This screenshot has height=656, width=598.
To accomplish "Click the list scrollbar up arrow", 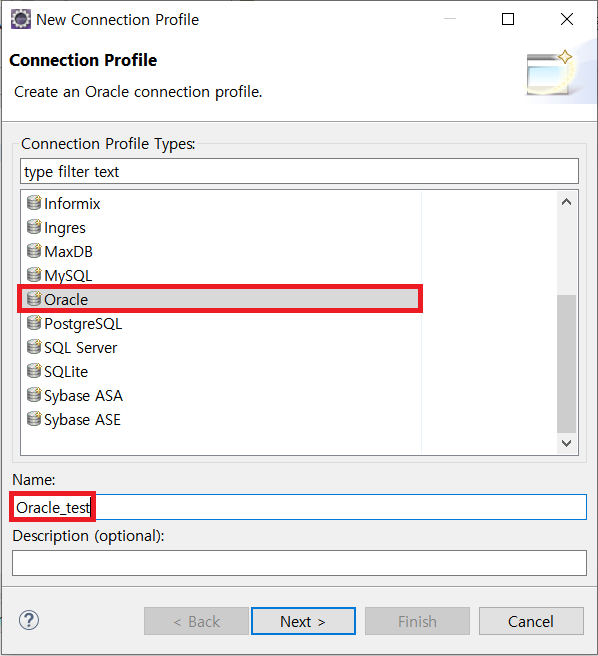I will [x=567, y=202].
